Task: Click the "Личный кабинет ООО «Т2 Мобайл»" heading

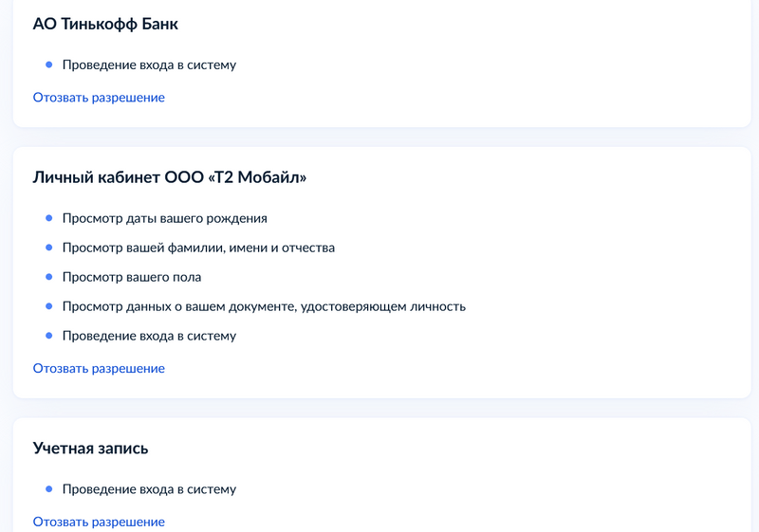Action: click(x=170, y=177)
